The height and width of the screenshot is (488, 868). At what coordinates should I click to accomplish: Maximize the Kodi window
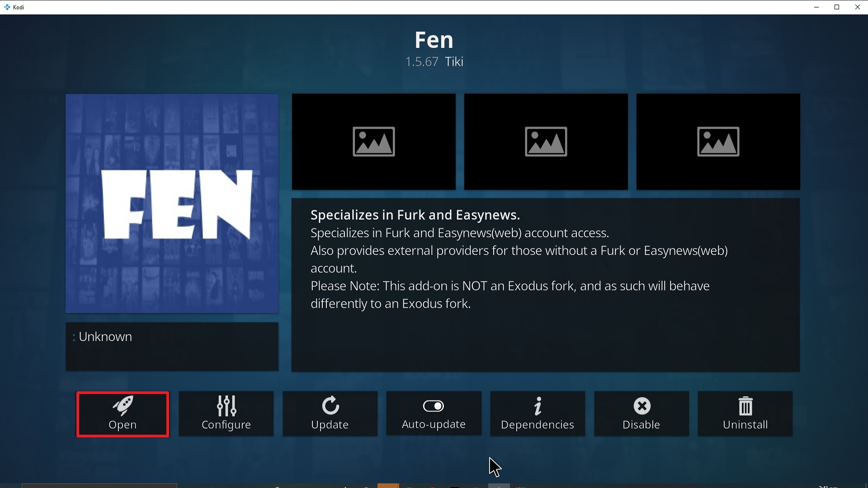(837, 7)
